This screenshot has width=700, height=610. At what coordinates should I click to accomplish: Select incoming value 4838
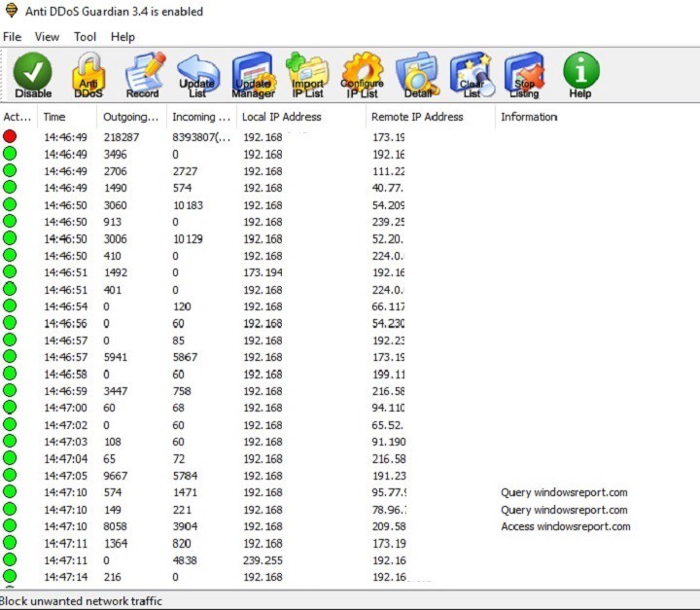click(185, 560)
